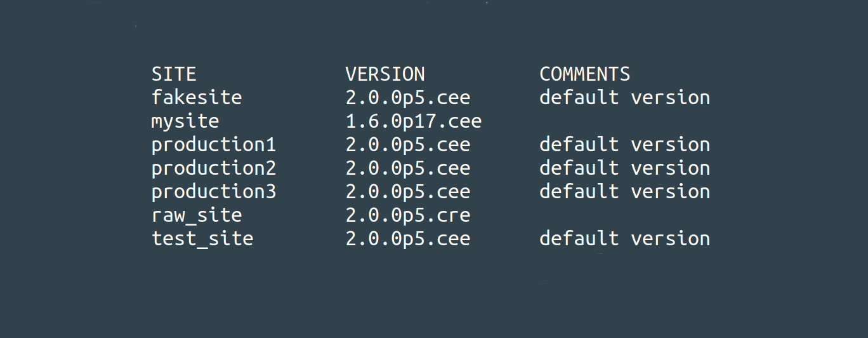Click the production3 site name
868x338 pixels.
pyautogui.click(x=214, y=193)
